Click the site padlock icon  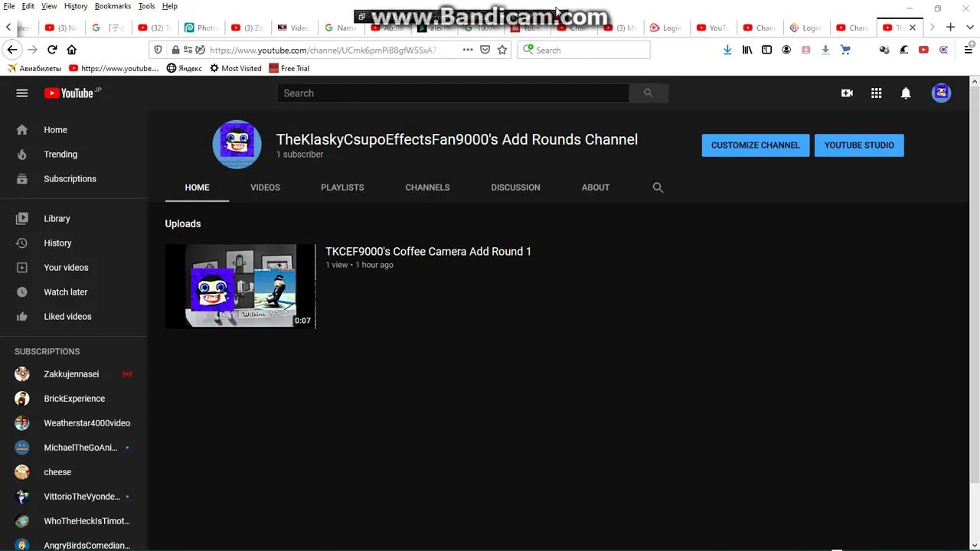point(175,50)
